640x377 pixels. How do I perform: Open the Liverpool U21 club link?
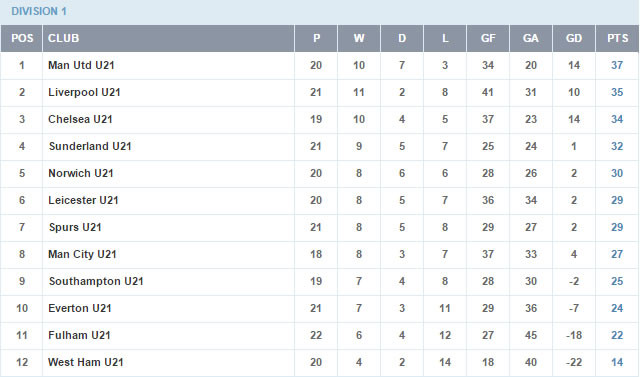(84, 92)
